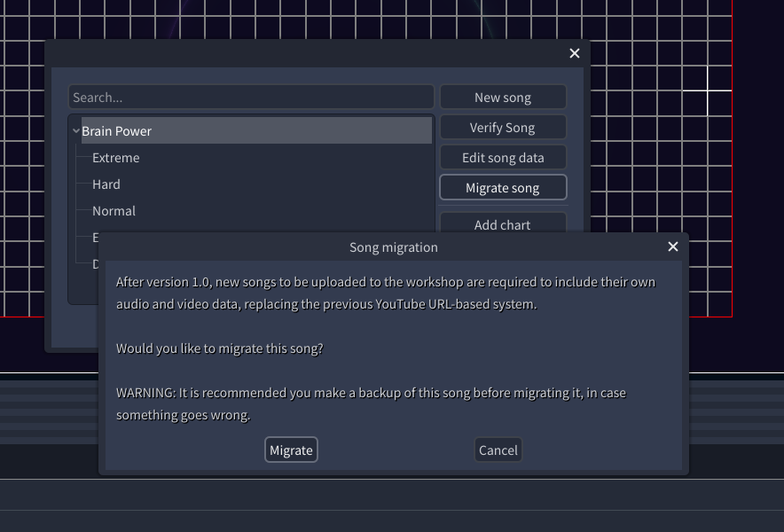Pick the Normal difficulty chart

pos(114,211)
